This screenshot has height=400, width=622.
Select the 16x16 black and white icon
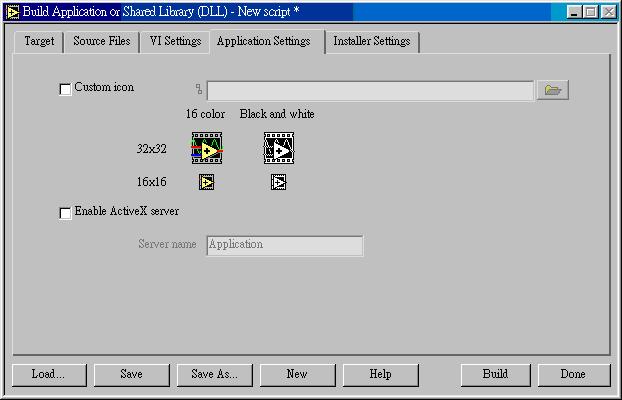point(278,182)
